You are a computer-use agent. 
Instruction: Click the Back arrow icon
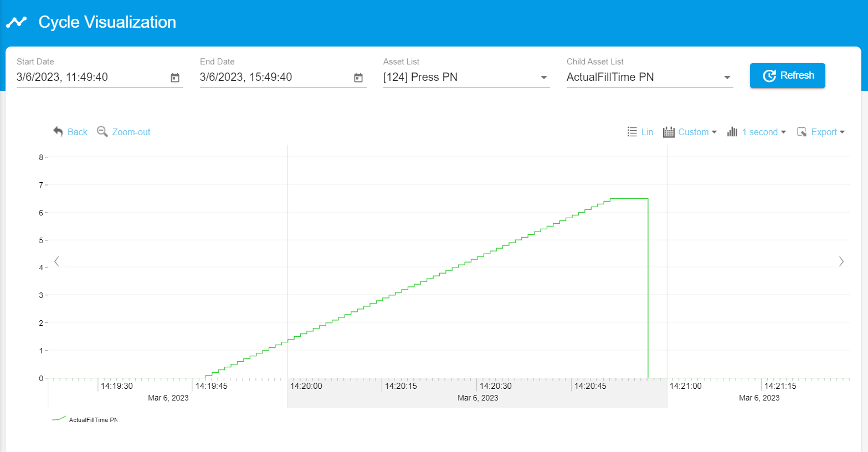coord(58,131)
